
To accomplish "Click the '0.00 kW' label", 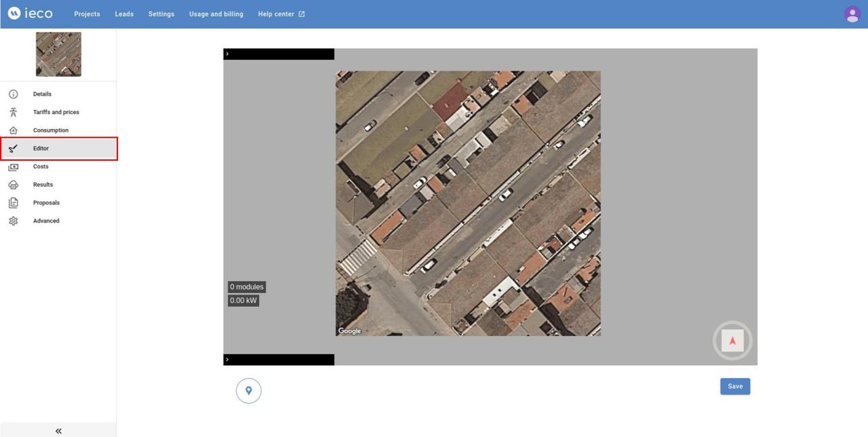I will (243, 301).
